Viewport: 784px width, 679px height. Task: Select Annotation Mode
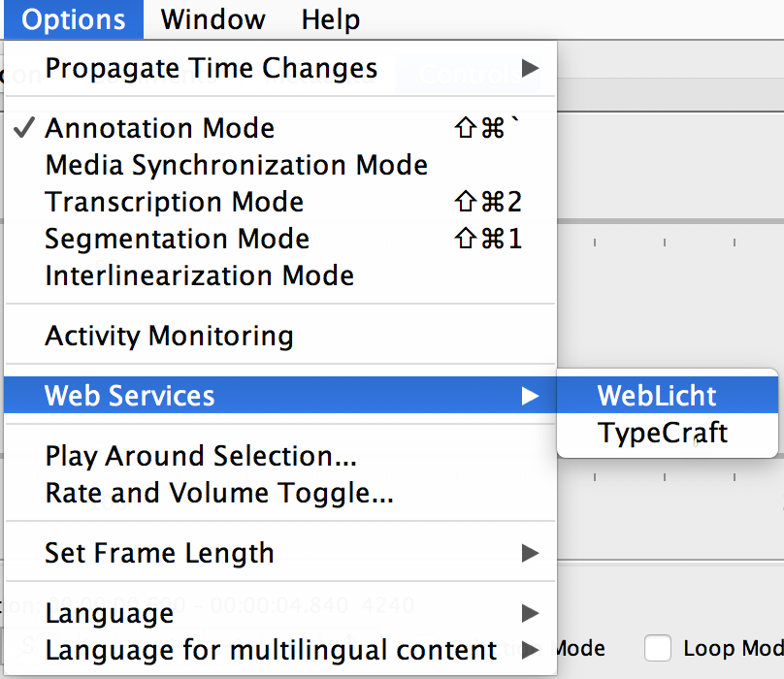point(280,128)
